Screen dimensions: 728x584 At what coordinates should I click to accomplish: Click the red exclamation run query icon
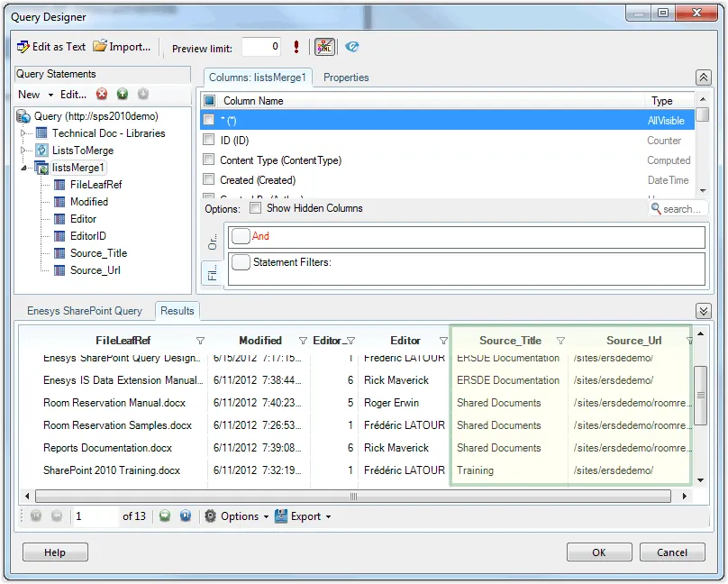296,47
